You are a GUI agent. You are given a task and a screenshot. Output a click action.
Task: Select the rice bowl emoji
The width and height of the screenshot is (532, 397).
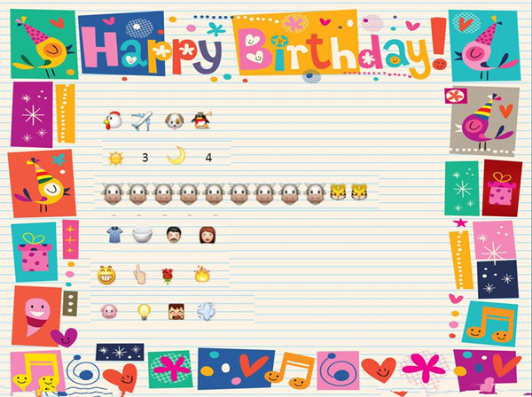click(x=142, y=234)
